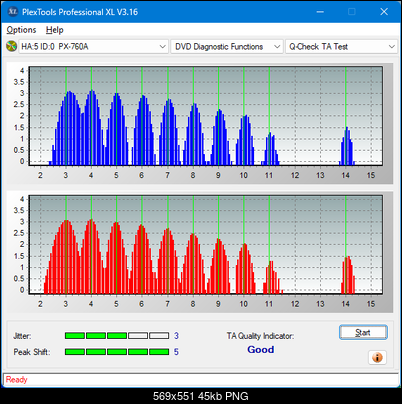Minimize the PlexTools window
Viewport: 402px width, 404px height.
tap(320, 12)
